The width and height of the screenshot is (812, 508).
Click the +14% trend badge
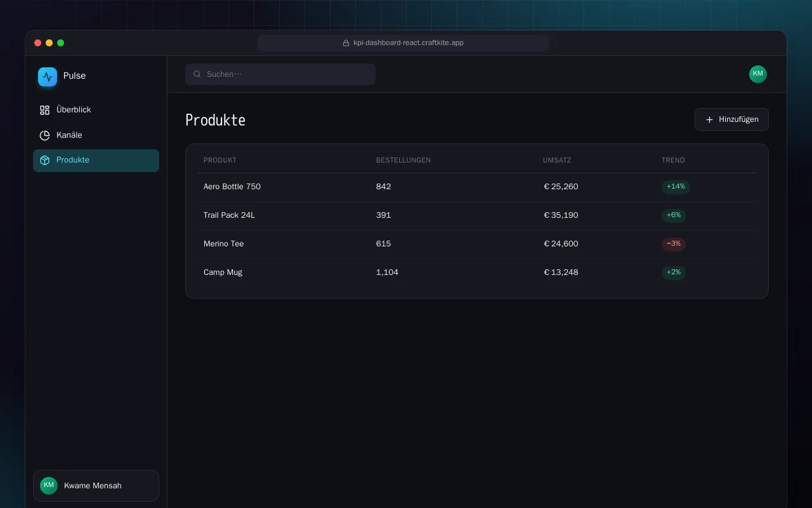click(x=676, y=187)
